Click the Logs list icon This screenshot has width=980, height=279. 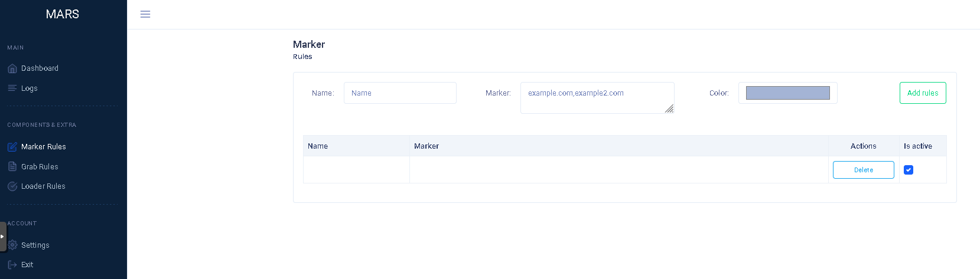click(12, 88)
